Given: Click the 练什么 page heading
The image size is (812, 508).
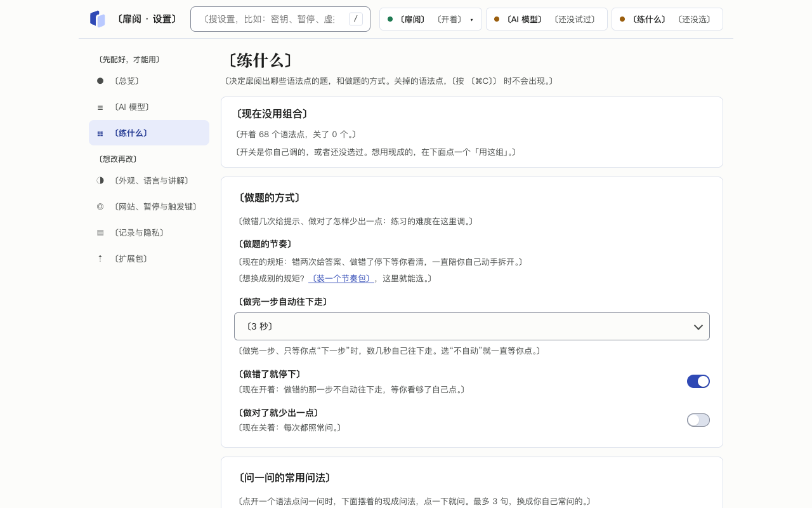Looking at the screenshot, I should pos(260,60).
